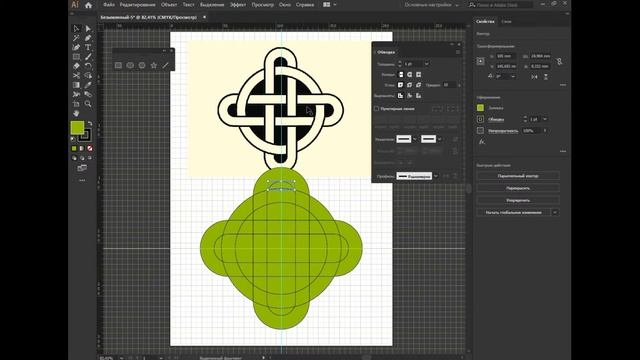Open the edit toolbar three dots
The height and width of the screenshot is (360, 640).
point(82,180)
